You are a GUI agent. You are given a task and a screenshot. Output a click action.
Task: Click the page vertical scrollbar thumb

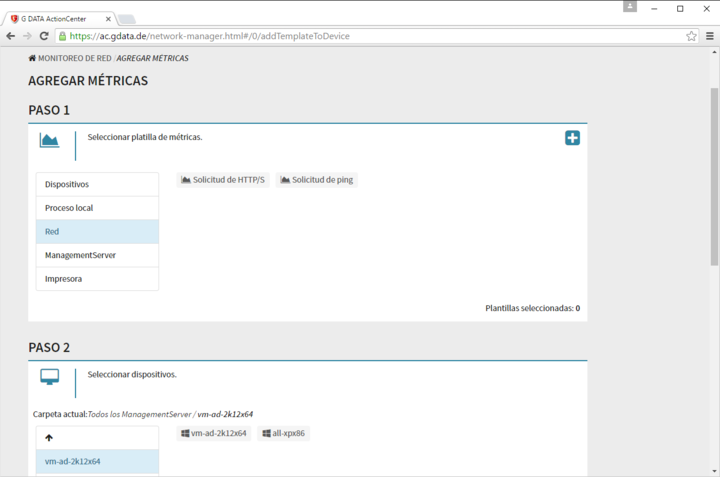[714, 176]
